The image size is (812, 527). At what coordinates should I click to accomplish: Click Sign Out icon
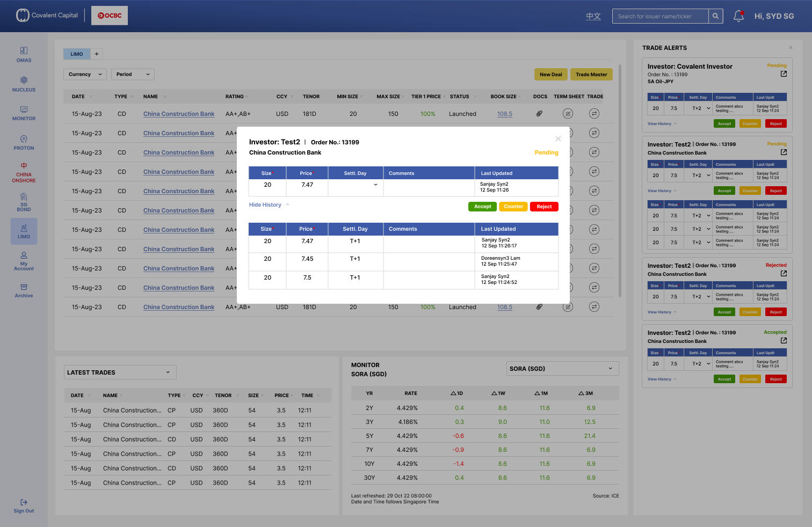(24, 506)
